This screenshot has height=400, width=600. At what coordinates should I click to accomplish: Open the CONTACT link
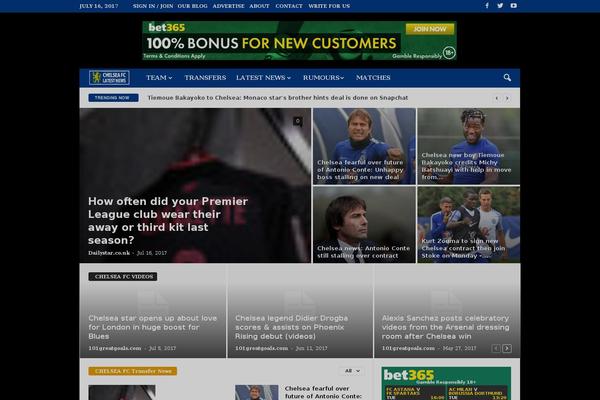[289, 6]
